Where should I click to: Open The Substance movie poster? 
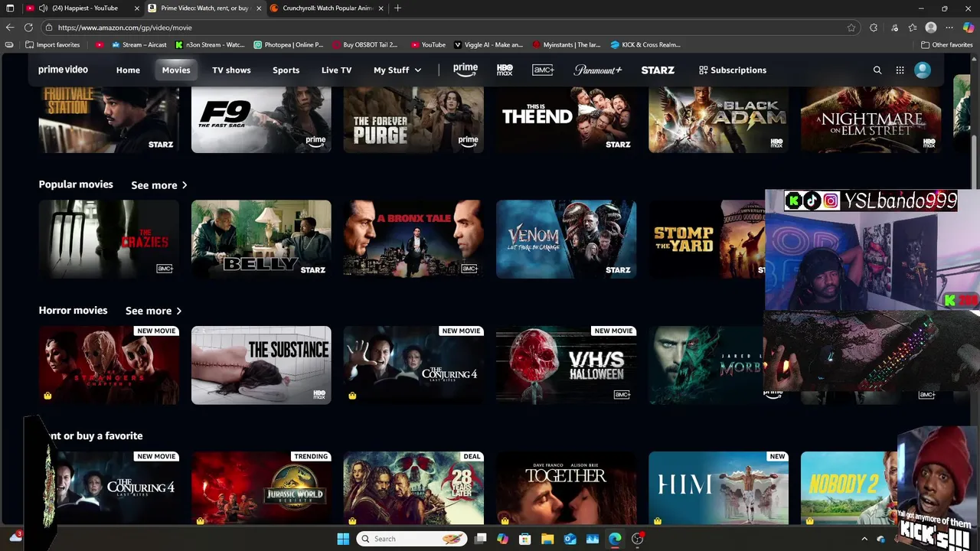tap(261, 365)
